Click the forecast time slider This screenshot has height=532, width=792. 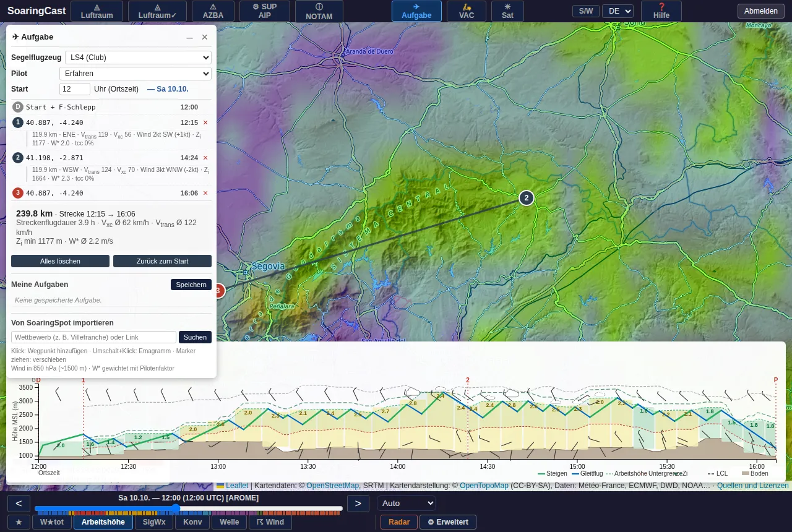(188, 509)
